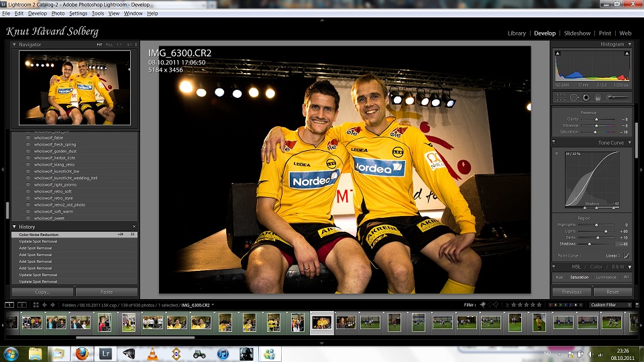Toggle the Tone Curve panel on/off switch
This screenshot has width=644, height=362.
coord(553,142)
